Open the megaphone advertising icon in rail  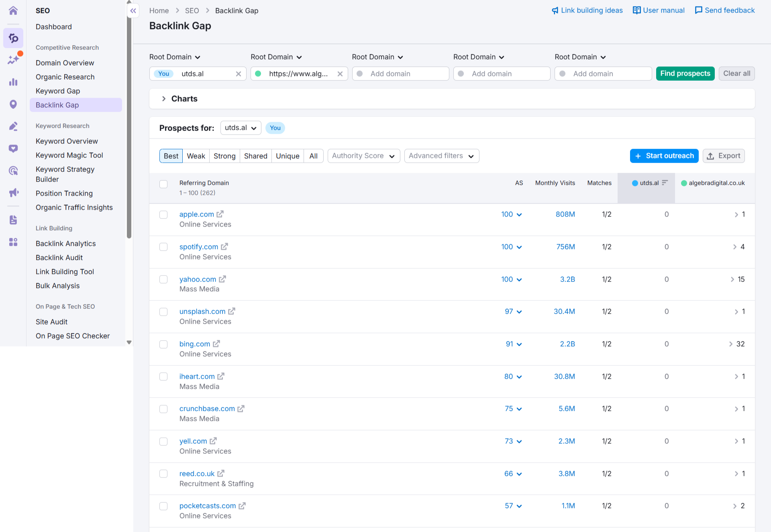[x=13, y=193]
